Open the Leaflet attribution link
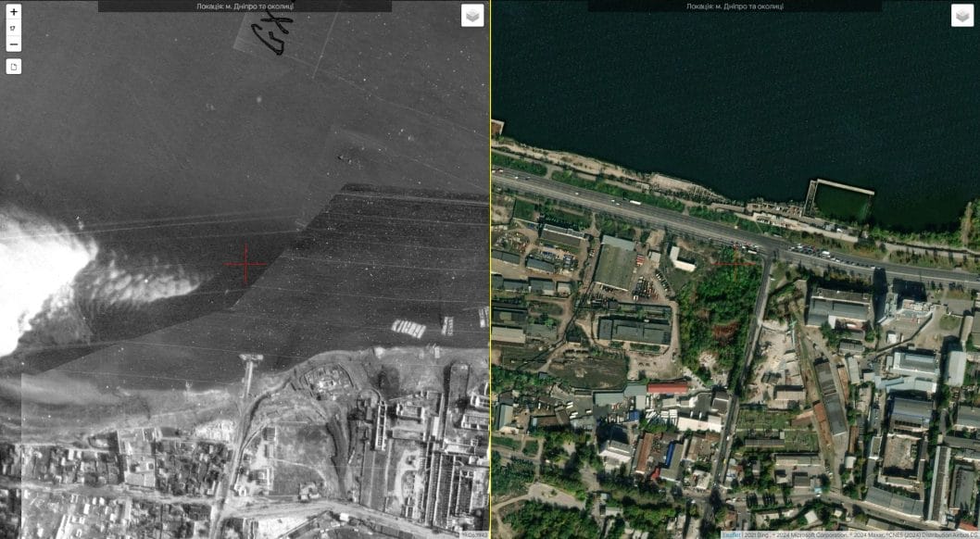The image size is (980, 539). [731, 535]
